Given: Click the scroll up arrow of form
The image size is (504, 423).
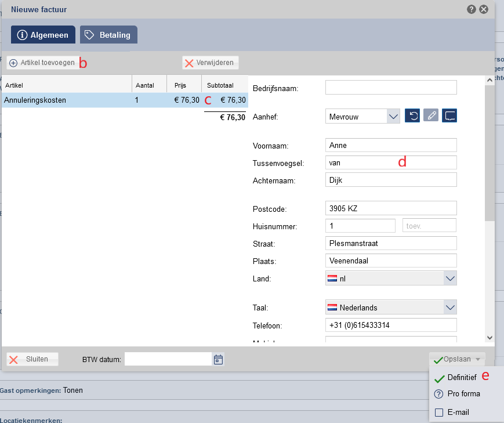Looking at the screenshot, I should (490, 80).
